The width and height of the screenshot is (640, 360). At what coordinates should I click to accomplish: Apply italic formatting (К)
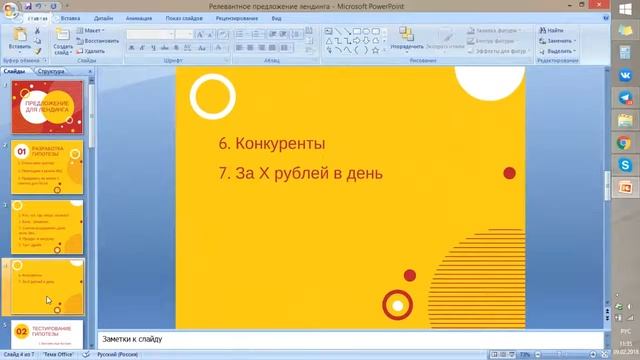142,48
